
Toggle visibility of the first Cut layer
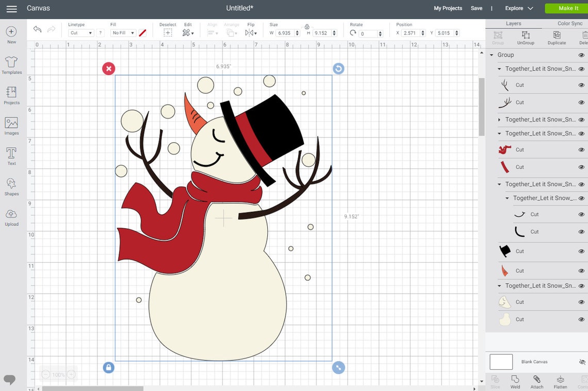pyautogui.click(x=582, y=84)
